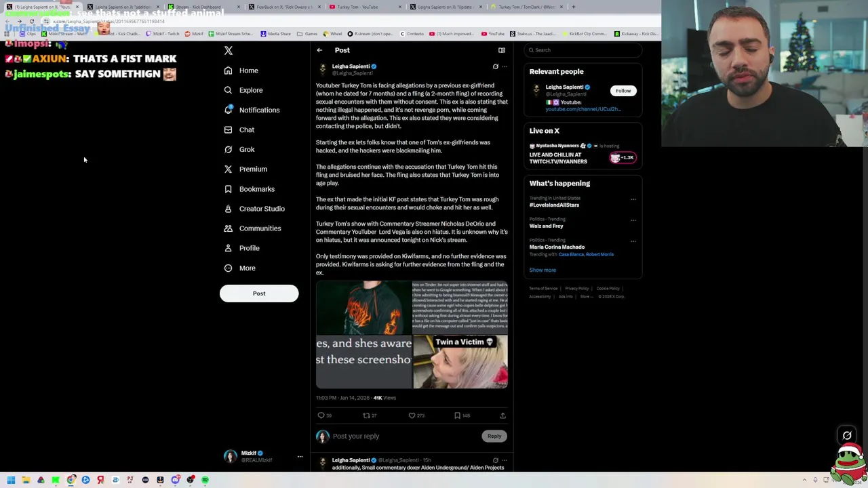Open the YouTube bookmark in the bookmarks bar

click(x=493, y=34)
